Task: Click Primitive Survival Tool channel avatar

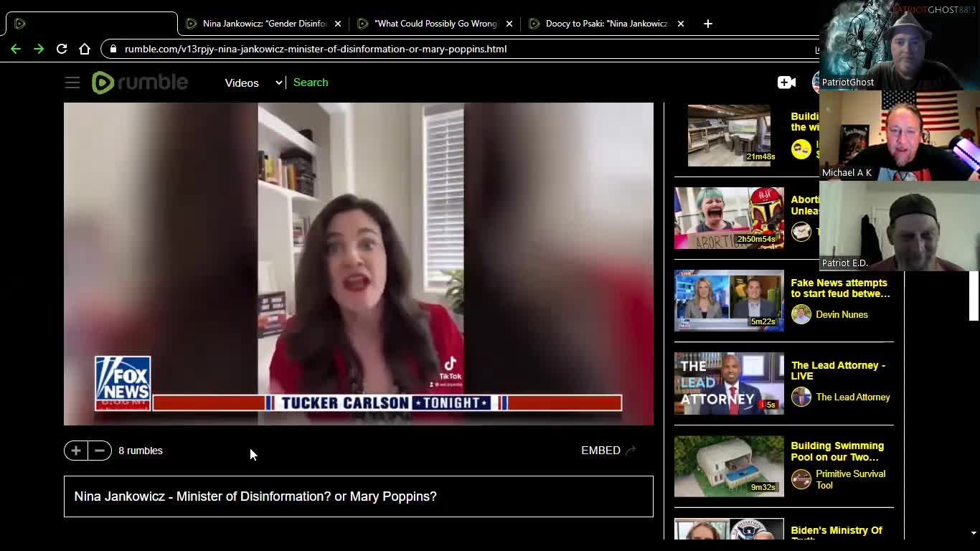Action: [x=801, y=479]
